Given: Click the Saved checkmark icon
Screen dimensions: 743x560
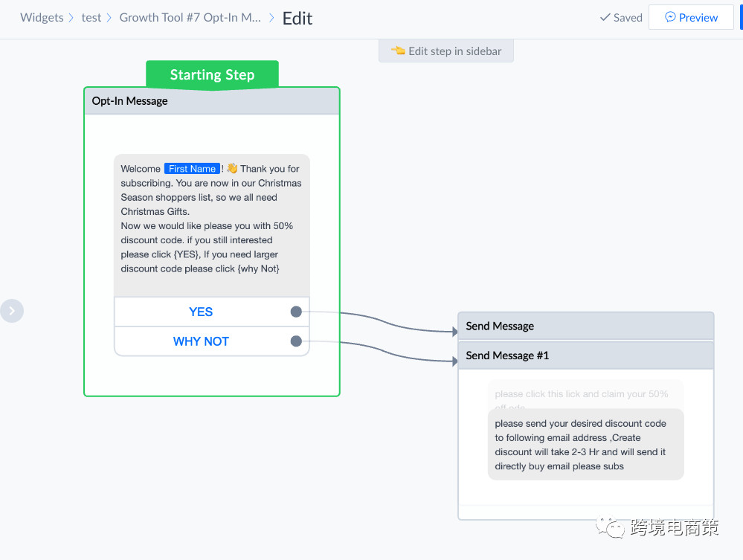Looking at the screenshot, I should coord(605,17).
